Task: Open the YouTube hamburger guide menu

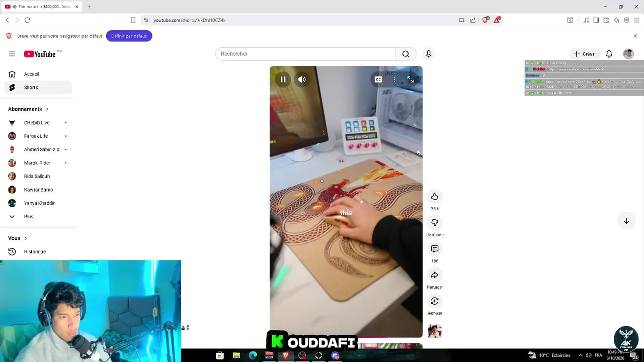Action: tap(12, 54)
